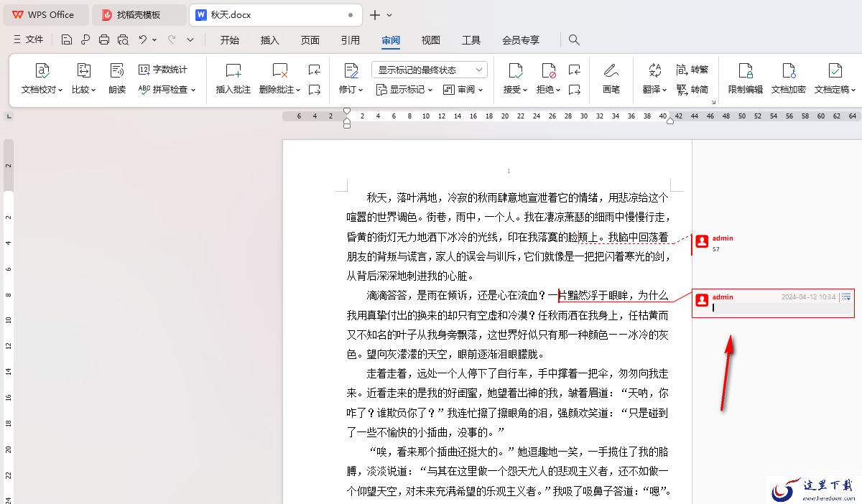Switch to the 页面 ribbon tab

coord(310,40)
